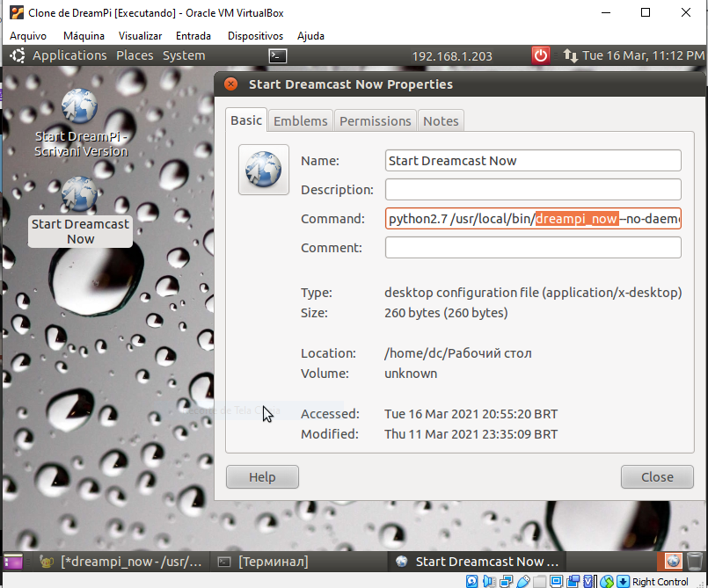Click the size value '260 bytes (260 bytes)'
This screenshot has height=588, width=708.
446,313
